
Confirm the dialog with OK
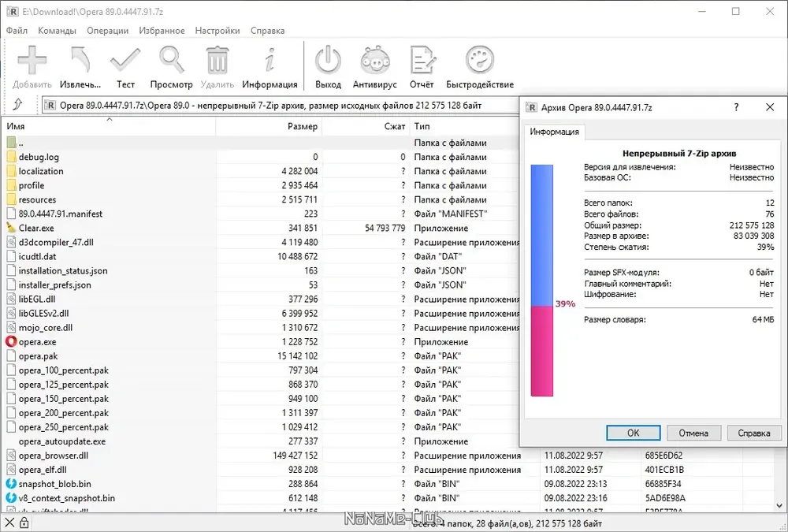(634, 433)
